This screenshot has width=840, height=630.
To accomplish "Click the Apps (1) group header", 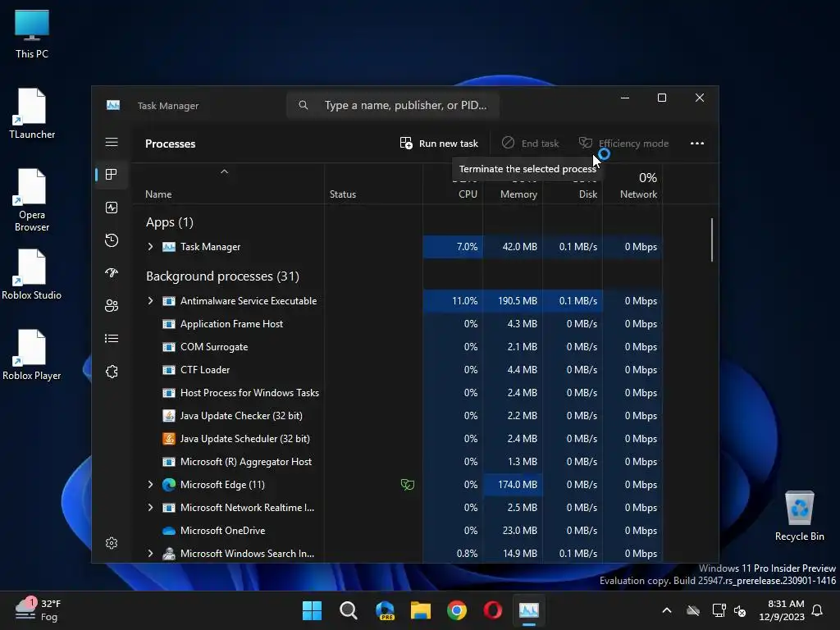I will tap(170, 222).
